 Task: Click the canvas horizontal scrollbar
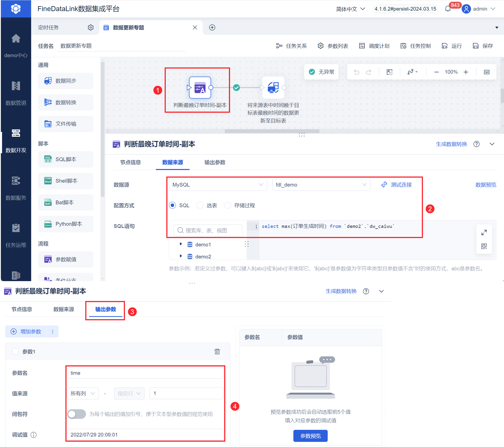272,131
